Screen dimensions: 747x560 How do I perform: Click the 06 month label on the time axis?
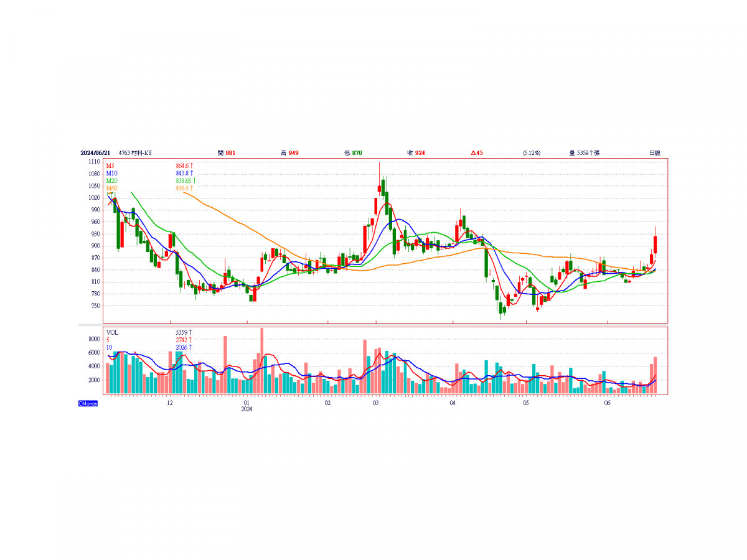coord(608,403)
